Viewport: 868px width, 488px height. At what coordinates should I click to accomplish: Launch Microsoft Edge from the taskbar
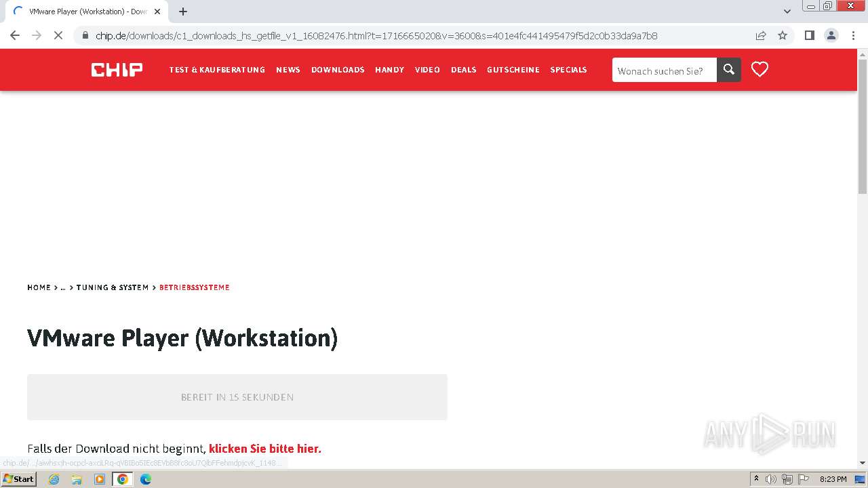pos(145,479)
